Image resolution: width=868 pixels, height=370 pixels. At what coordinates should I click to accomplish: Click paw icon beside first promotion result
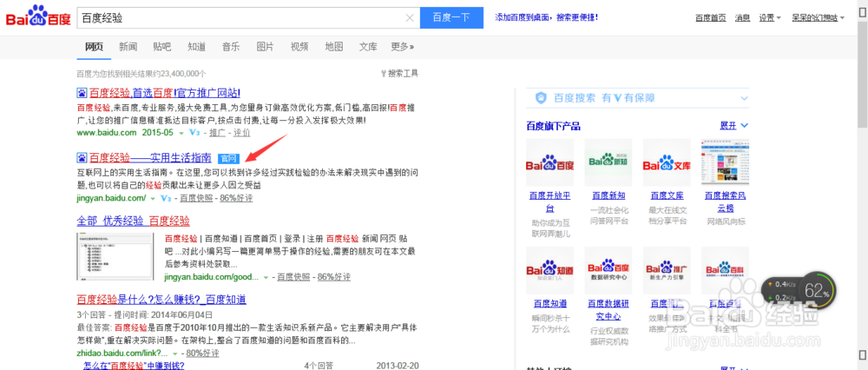pyautogui.click(x=82, y=92)
